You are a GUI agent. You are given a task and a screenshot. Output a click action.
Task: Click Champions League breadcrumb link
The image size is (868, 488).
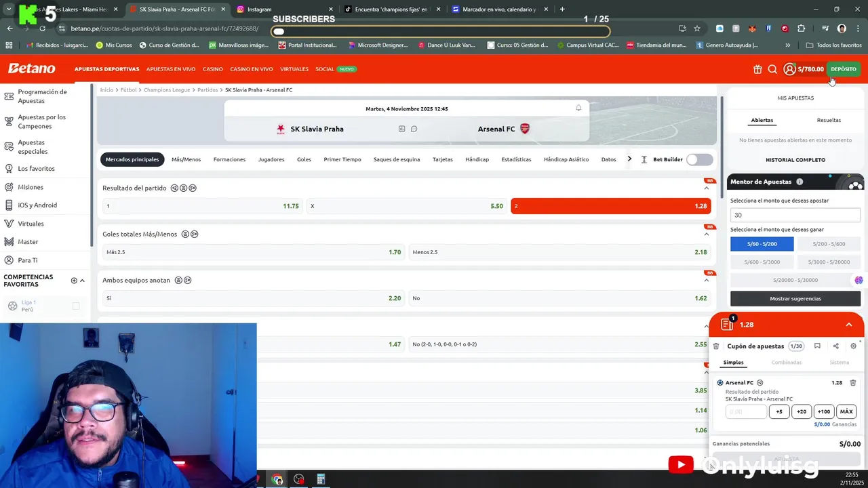click(167, 90)
